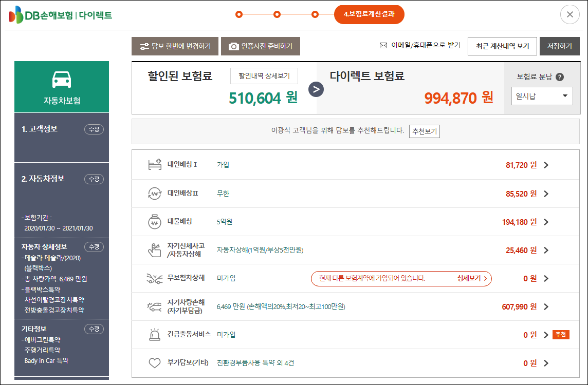Click Bady in Car 특약 text
This screenshot has height=385, width=588.
46,361
